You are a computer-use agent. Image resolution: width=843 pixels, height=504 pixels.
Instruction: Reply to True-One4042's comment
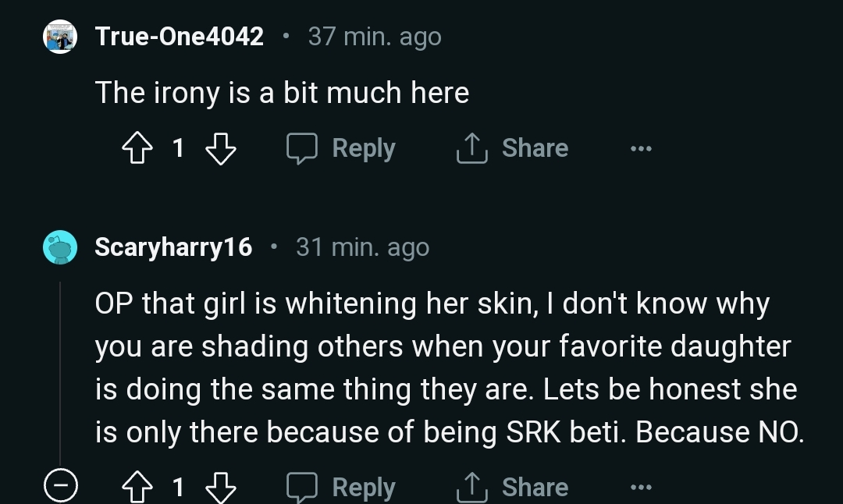(341, 148)
